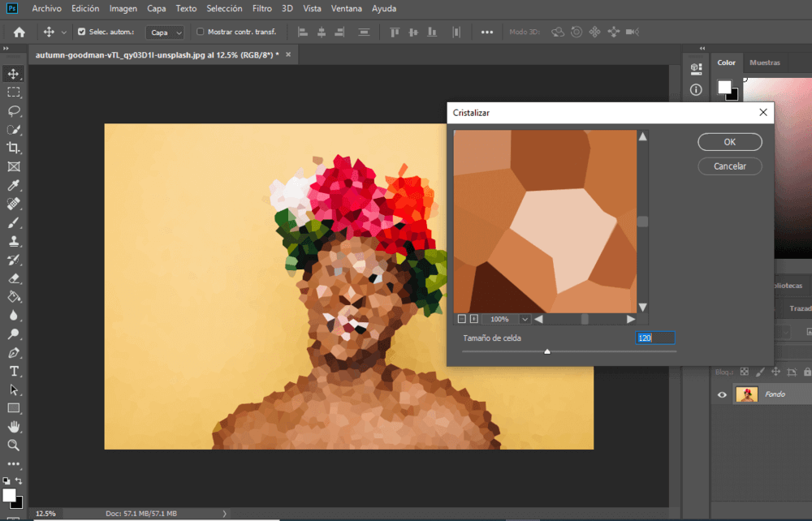Image resolution: width=812 pixels, height=521 pixels.
Task: Open preview zoom percentage dropdown
Action: pos(525,320)
